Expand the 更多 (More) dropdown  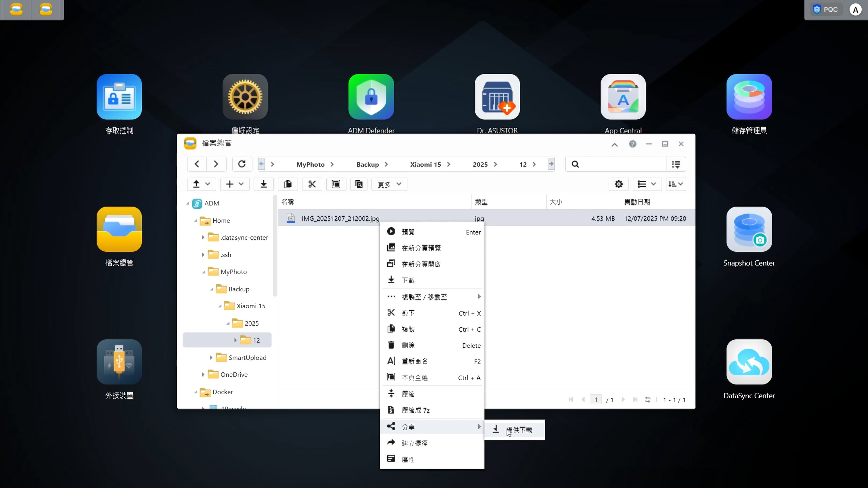click(x=389, y=184)
